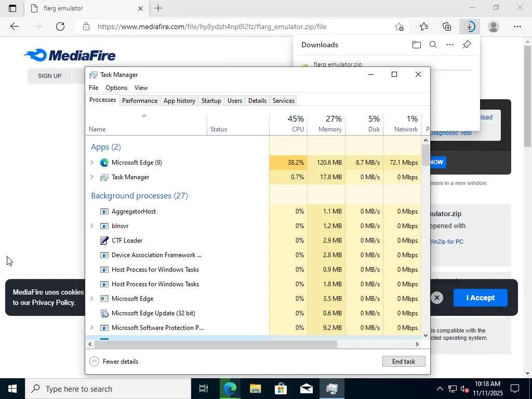Viewport: 532px width, 399px height.
Task: Expand the Microsoft Edge (9) app group
Action: (x=91, y=163)
